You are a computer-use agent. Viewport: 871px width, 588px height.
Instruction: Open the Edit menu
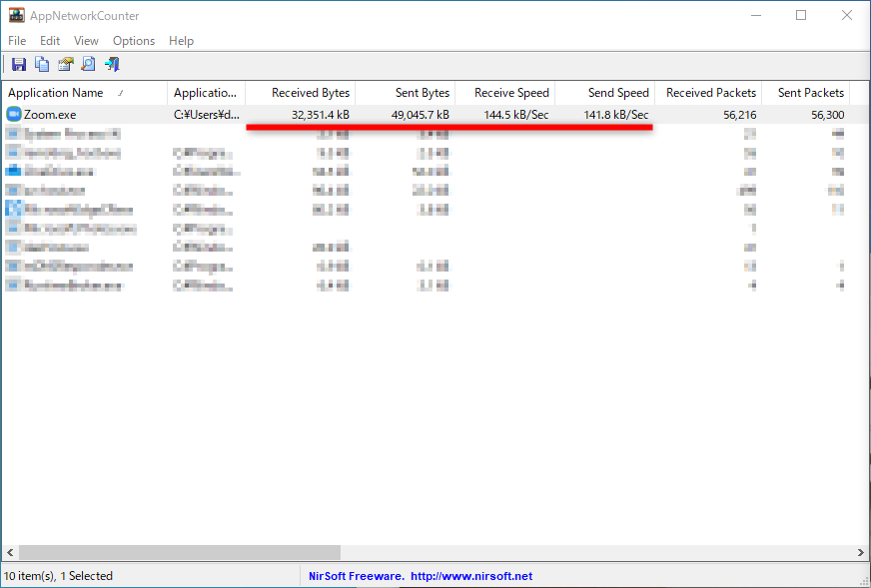(x=49, y=41)
